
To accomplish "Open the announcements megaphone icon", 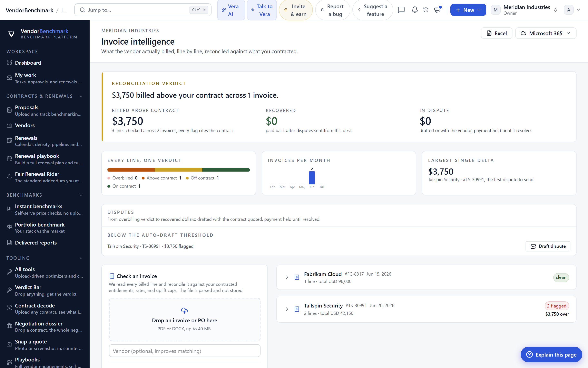I will click(437, 10).
